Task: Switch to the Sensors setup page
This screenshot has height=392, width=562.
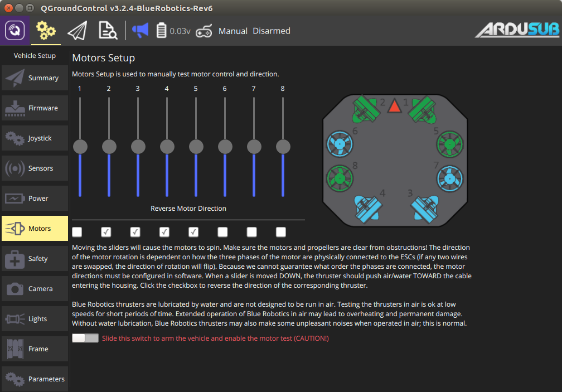Action: [35, 168]
